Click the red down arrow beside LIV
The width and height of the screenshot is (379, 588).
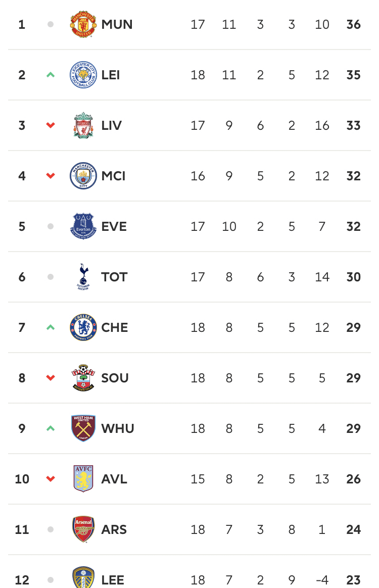tap(51, 125)
